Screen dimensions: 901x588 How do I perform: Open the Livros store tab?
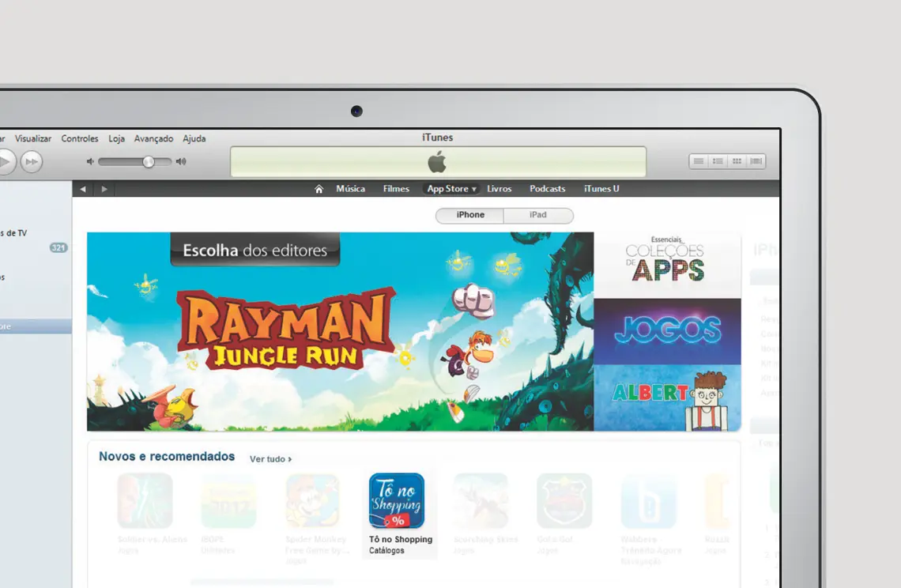(x=500, y=189)
